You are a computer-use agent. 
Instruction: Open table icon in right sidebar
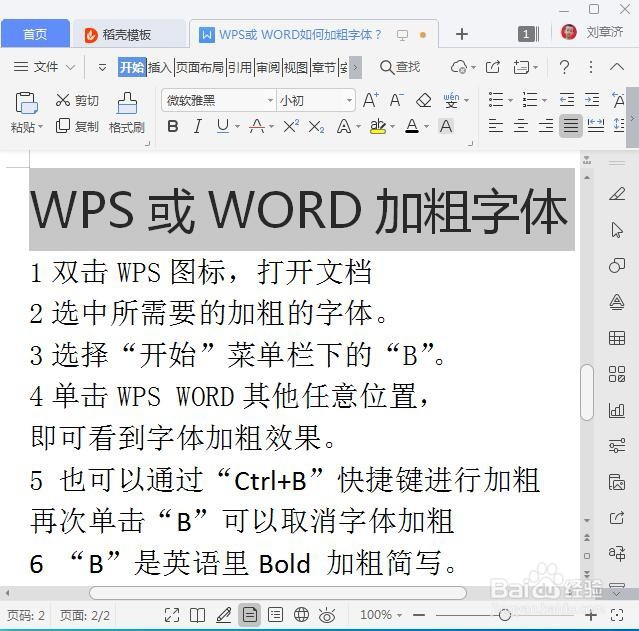(617, 338)
